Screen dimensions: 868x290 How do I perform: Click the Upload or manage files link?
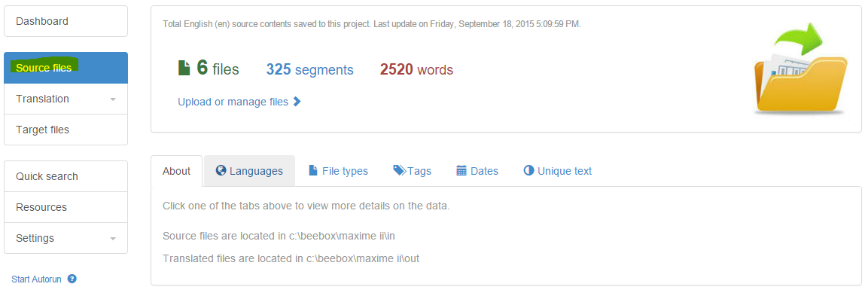click(233, 102)
